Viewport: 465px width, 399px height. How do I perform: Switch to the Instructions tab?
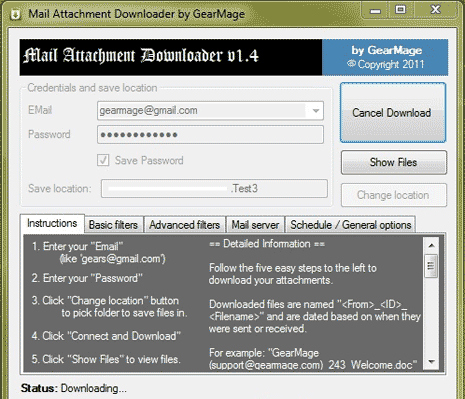[x=52, y=223]
